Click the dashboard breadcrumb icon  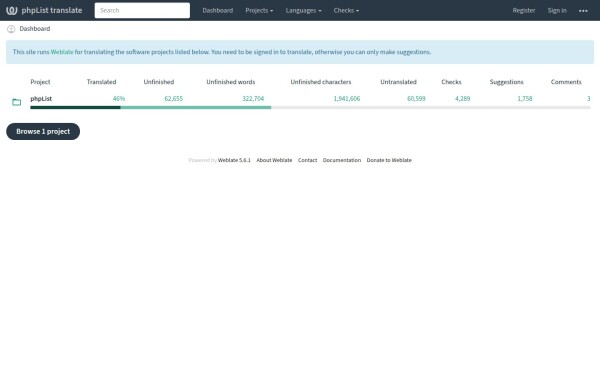coord(11,29)
